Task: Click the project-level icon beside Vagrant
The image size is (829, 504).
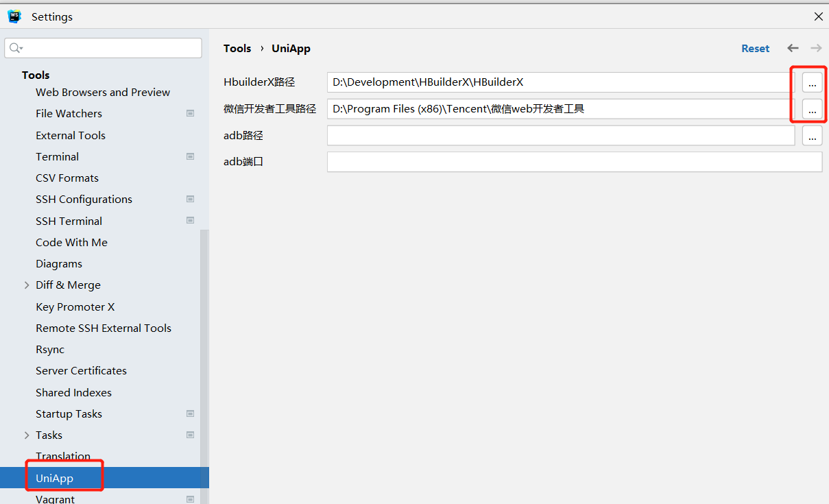Action: (190, 499)
